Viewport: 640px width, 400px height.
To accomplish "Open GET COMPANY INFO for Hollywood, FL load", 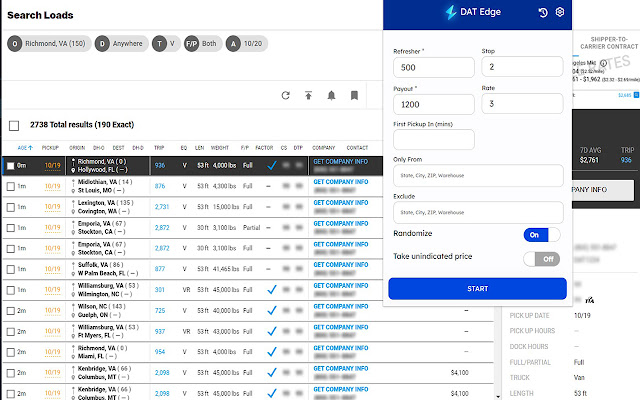I will pyautogui.click(x=340, y=162).
